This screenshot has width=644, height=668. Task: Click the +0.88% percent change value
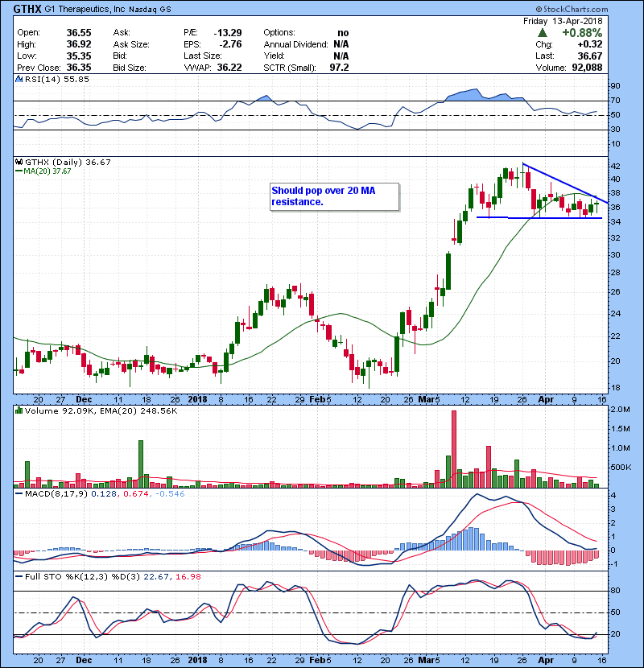coord(582,33)
